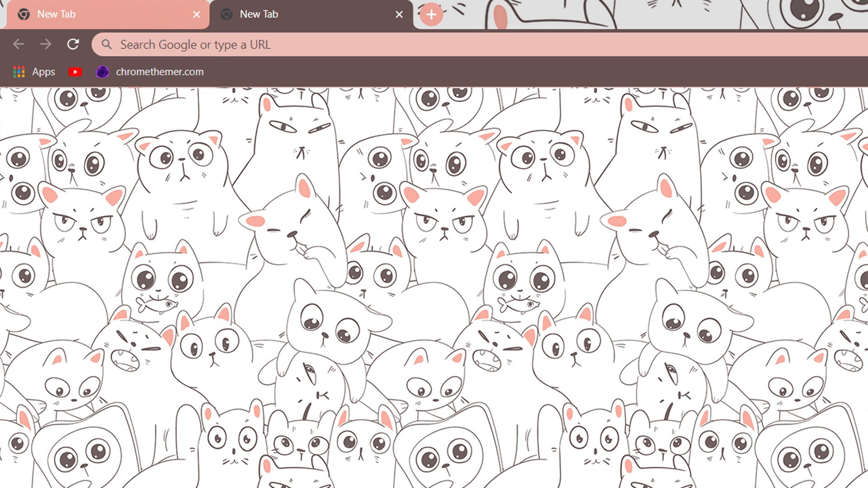Click the add new tab plus button
868x488 pixels.
tap(430, 14)
